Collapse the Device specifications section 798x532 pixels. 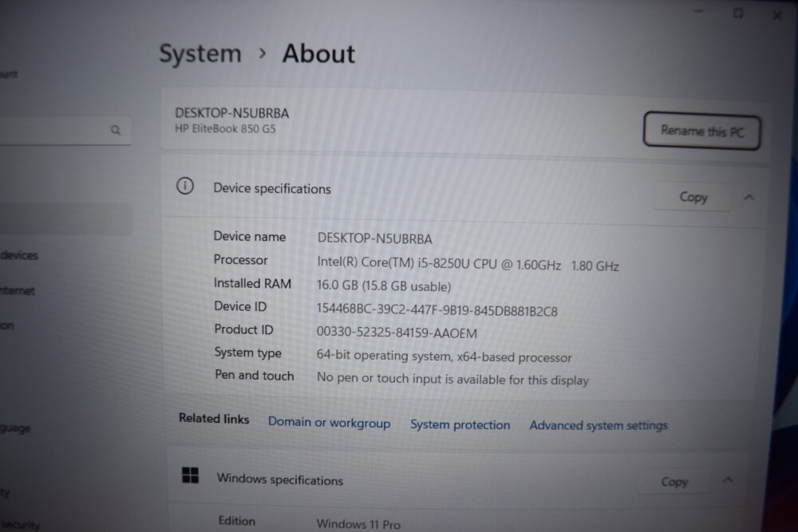point(749,197)
